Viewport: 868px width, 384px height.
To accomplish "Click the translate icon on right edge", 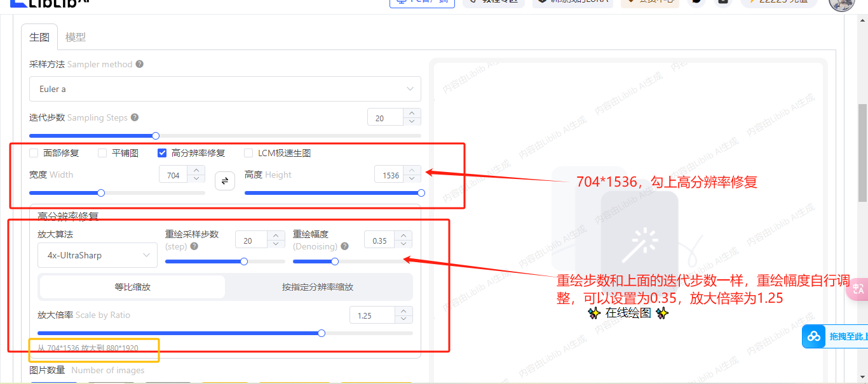I will click(x=858, y=289).
